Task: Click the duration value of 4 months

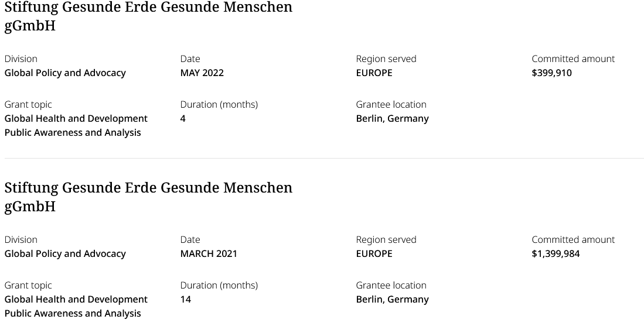Action: click(x=183, y=118)
